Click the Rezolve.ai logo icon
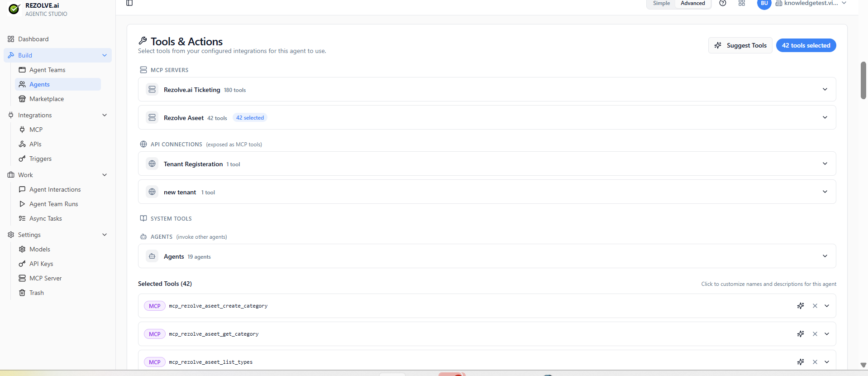Viewport: 868px width, 376px height. click(14, 9)
